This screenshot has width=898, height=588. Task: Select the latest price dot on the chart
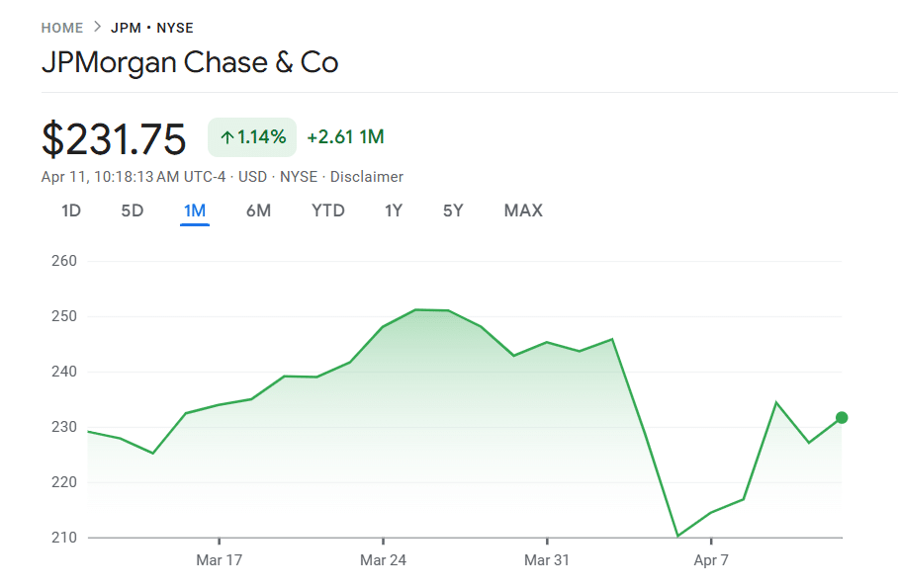pyautogui.click(x=842, y=417)
